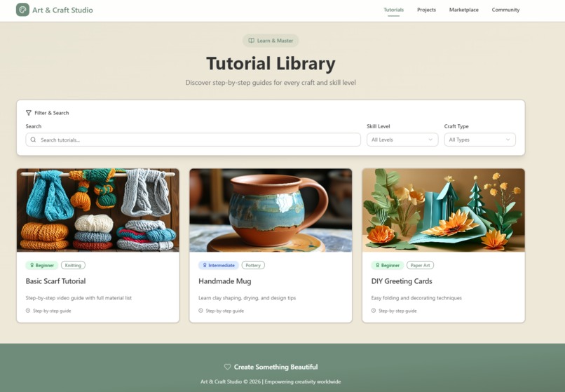The image size is (565, 392).
Task: Click the Art & Craft Studio brand name link
Action: coord(62,10)
